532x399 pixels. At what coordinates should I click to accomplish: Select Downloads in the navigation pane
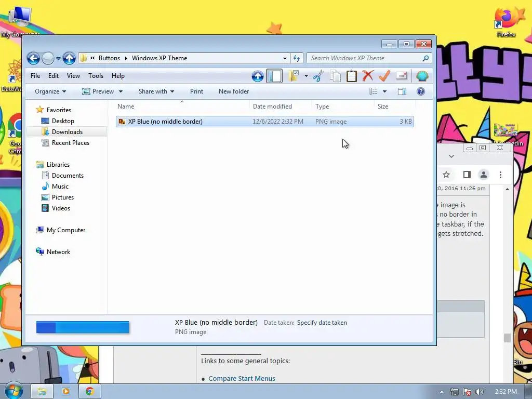tap(67, 131)
